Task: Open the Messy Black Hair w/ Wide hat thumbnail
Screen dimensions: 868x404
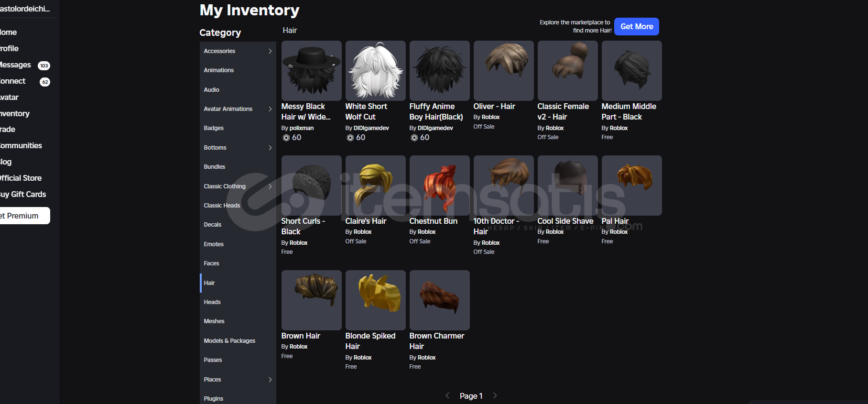Action: [x=312, y=71]
